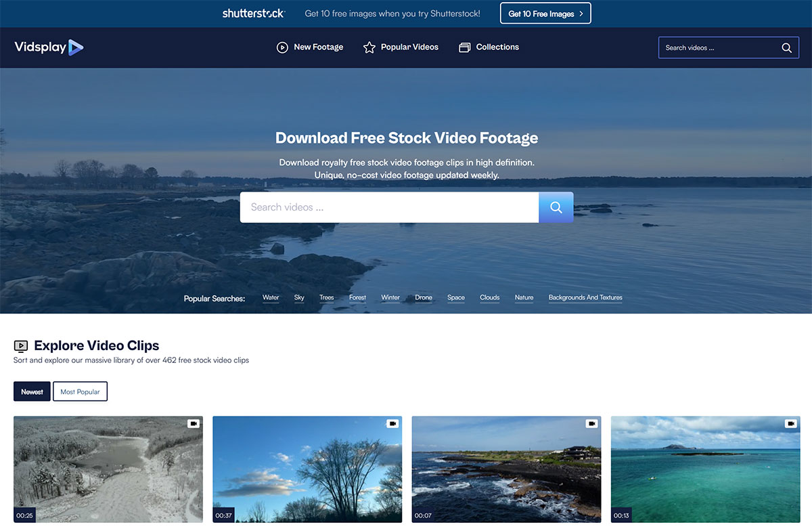Click camera icon on turquoise ocean thumbnail

(790, 423)
